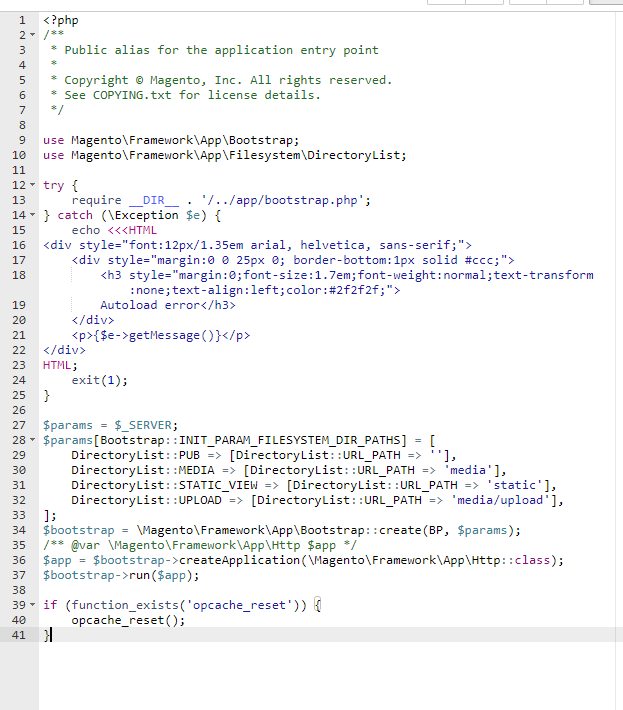Image resolution: width=623 pixels, height=710 pixels.
Task: Collapse the doc comment fold at line 2
Action: pyautogui.click(x=32, y=35)
